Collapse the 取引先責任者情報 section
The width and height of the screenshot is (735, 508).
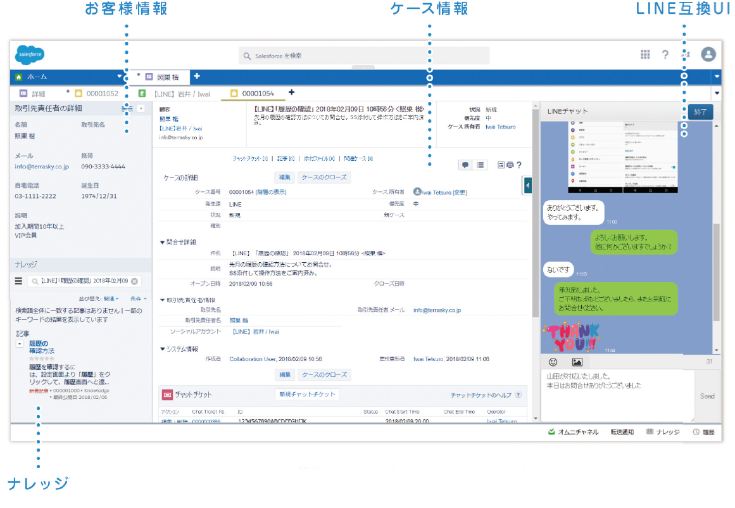pyautogui.click(x=162, y=300)
